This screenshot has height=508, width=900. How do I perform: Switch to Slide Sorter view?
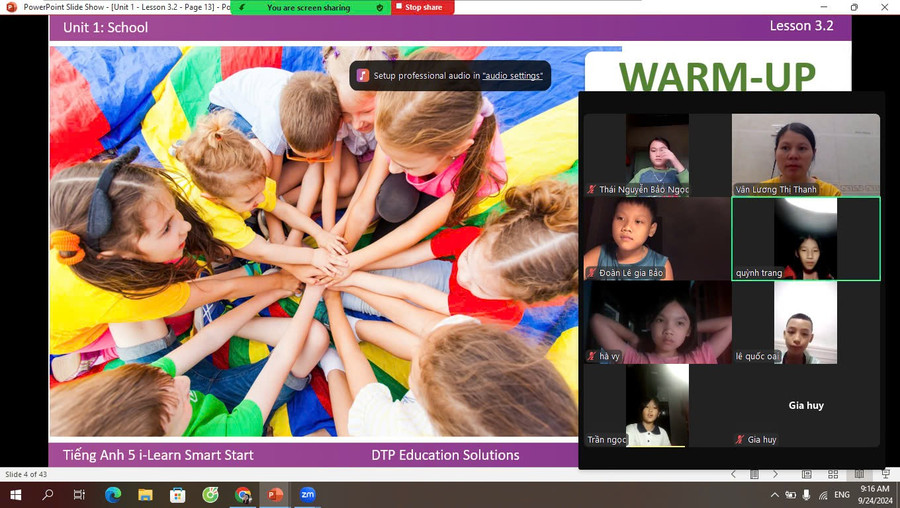point(833,474)
